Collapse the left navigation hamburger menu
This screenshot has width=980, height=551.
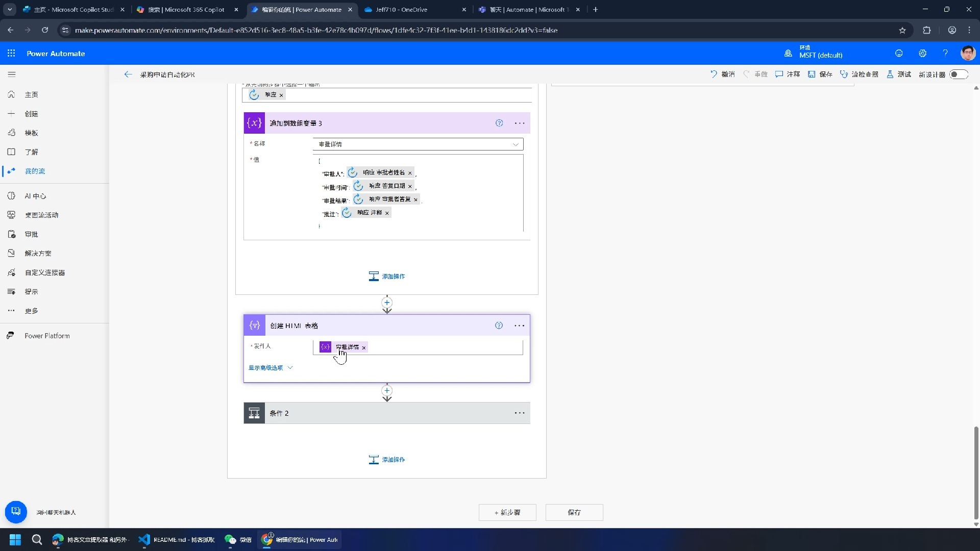[x=12, y=74]
